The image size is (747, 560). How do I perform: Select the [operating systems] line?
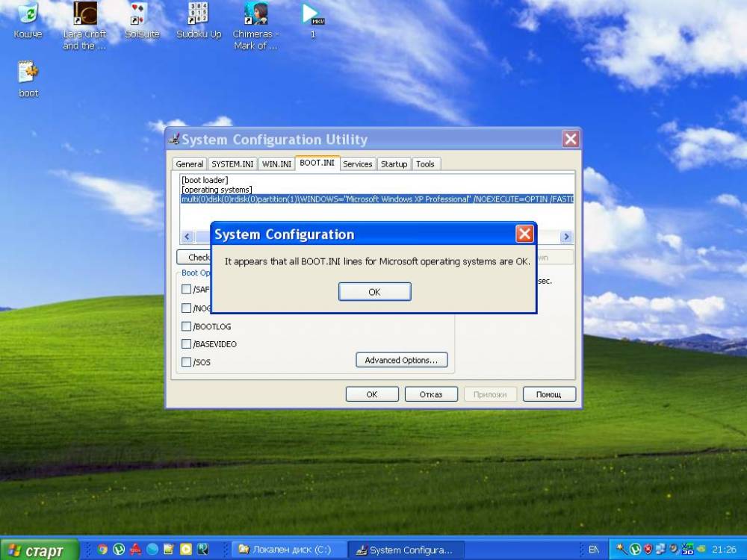pyautogui.click(x=217, y=190)
